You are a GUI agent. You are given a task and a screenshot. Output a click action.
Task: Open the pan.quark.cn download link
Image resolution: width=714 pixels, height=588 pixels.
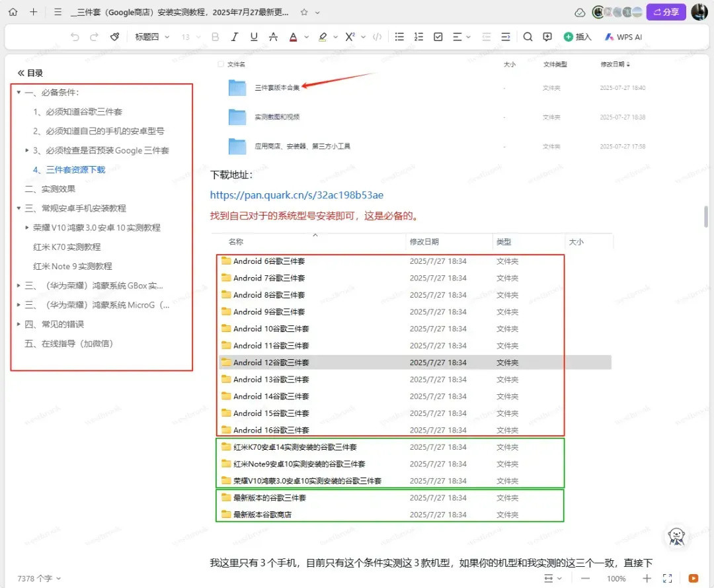click(x=296, y=195)
